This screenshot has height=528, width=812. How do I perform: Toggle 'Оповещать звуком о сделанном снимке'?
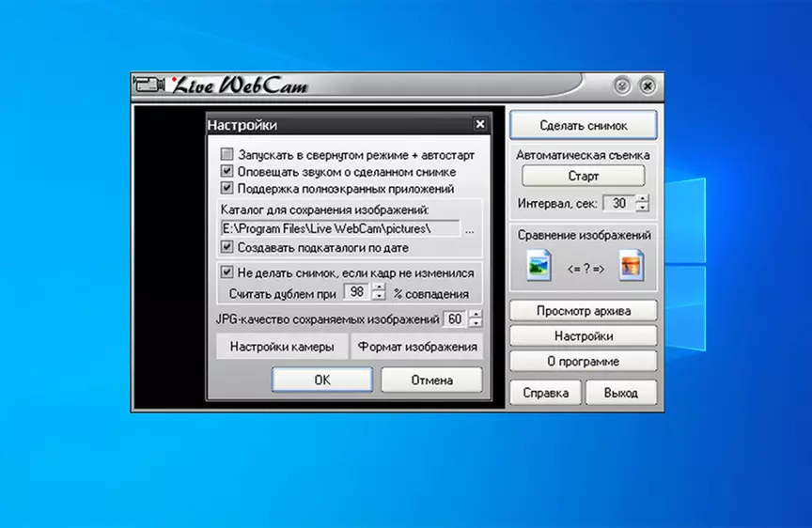(x=226, y=171)
